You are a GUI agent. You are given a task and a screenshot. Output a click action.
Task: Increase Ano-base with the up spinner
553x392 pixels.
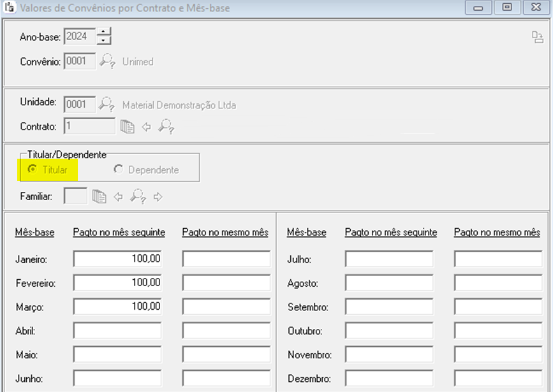tap(103, 32)
